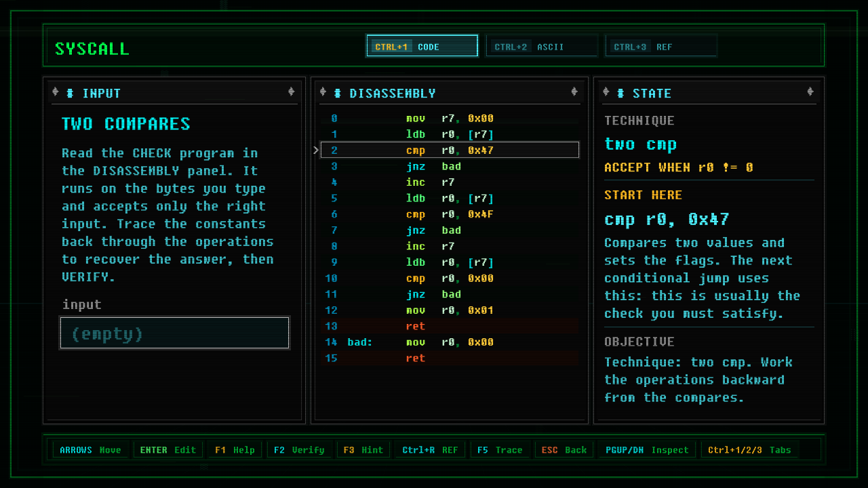
Task: Click the STATE panel right diamond icon
Action: point(810,92)
